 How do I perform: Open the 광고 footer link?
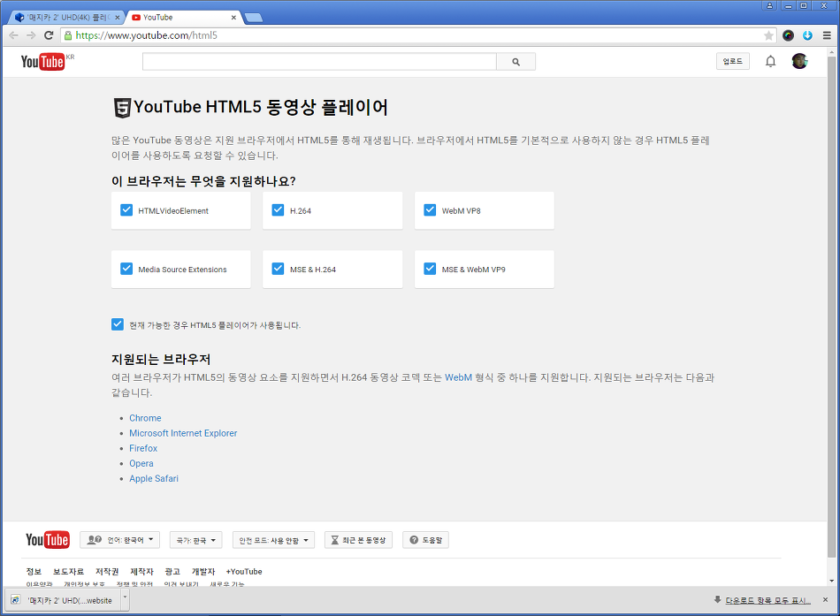tap(172, 572)
